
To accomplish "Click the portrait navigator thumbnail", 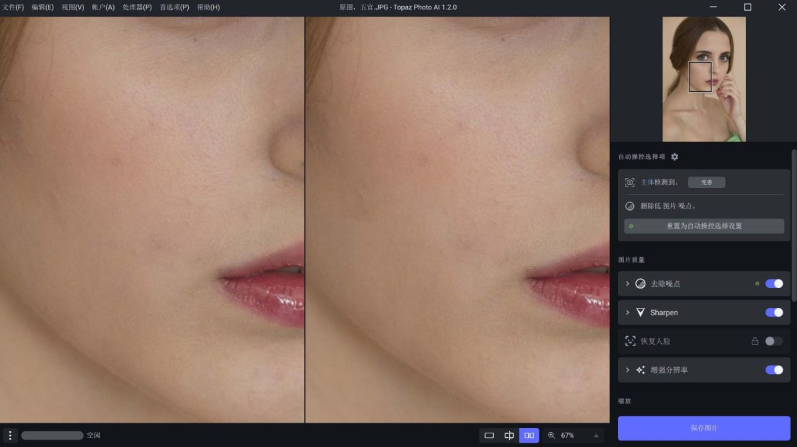I will tap(704, 79).
